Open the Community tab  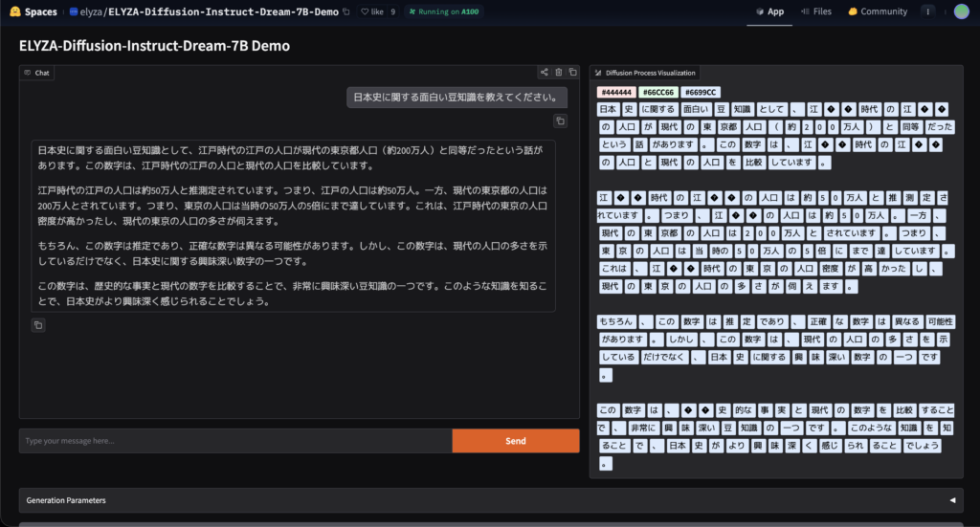(877, 11)
